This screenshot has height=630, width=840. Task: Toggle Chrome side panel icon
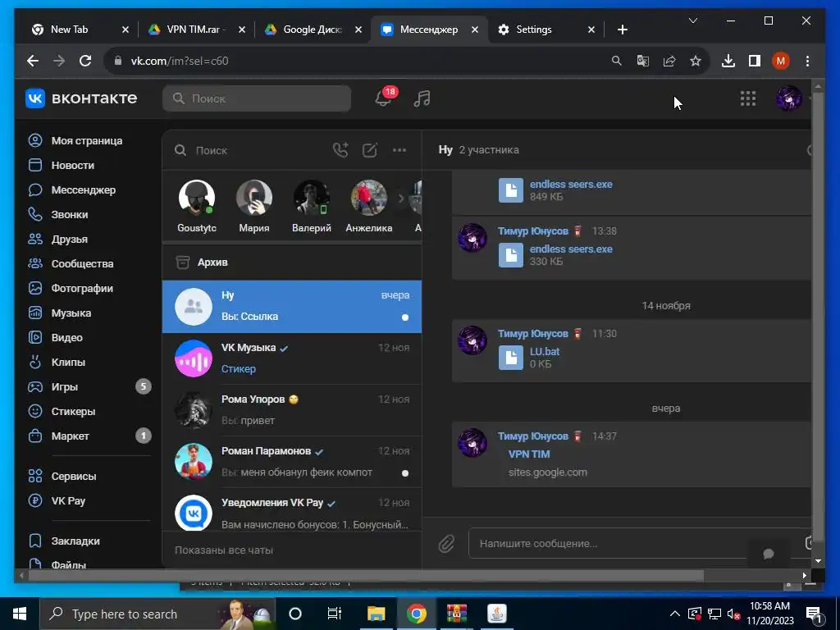(x=755, y=61)
